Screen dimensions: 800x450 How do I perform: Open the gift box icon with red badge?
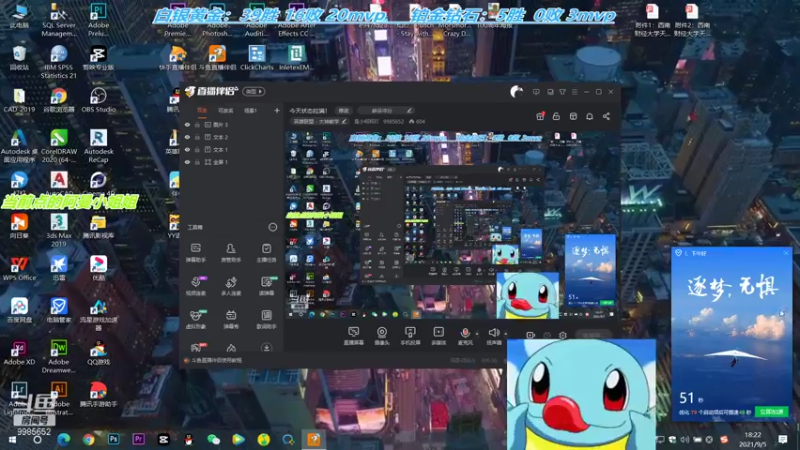pos(540,116)
